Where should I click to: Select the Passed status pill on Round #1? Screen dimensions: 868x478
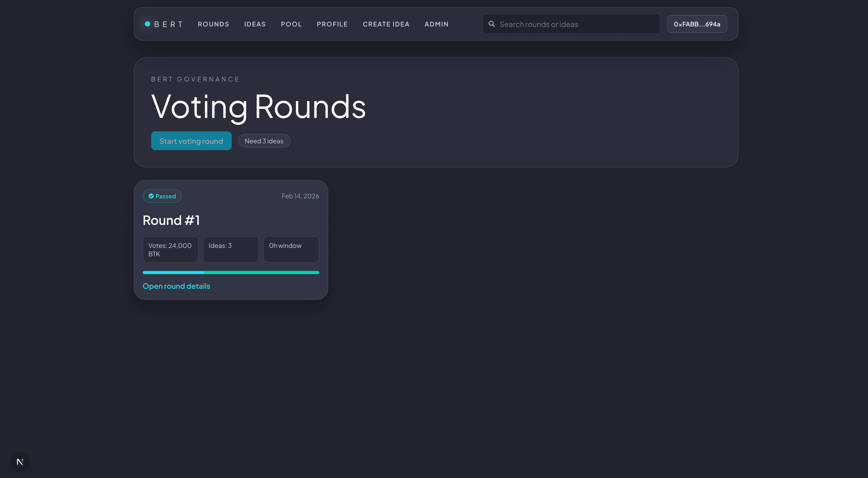[x=162, y=196]
